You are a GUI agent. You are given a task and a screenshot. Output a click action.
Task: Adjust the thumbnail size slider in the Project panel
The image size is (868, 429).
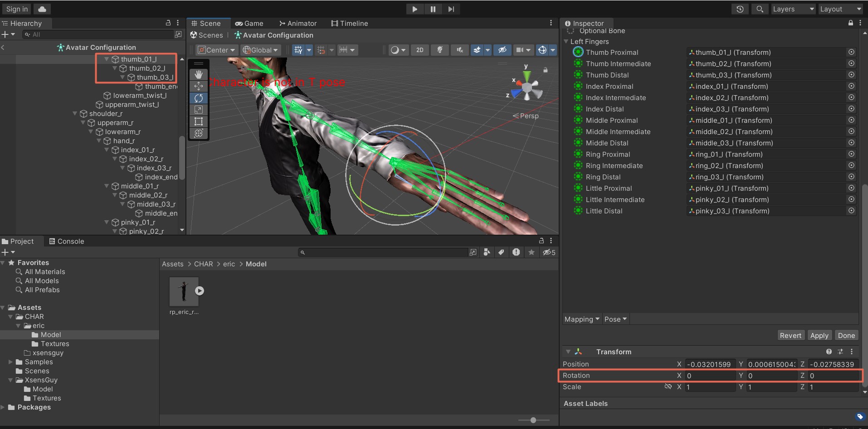(x=533, y=420)
